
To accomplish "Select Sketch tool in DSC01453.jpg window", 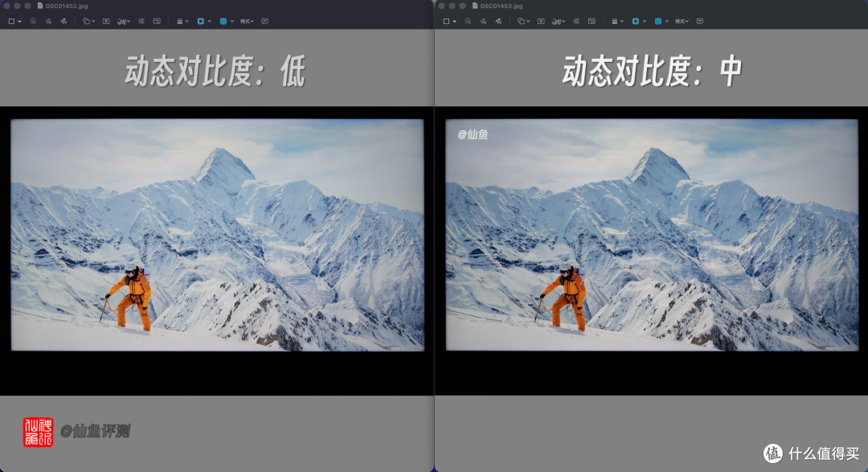I will [x=484, y=21].
